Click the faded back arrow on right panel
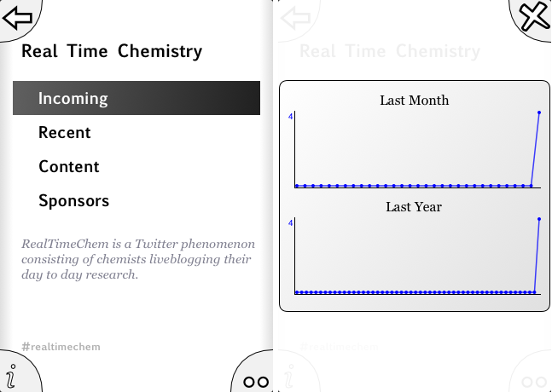This screenshot has width=552, height=392. 295,19
